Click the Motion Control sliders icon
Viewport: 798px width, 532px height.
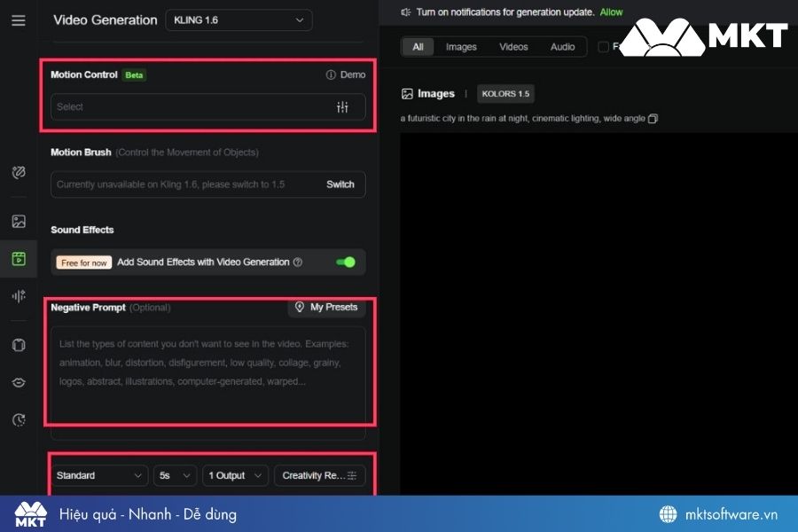342,107
